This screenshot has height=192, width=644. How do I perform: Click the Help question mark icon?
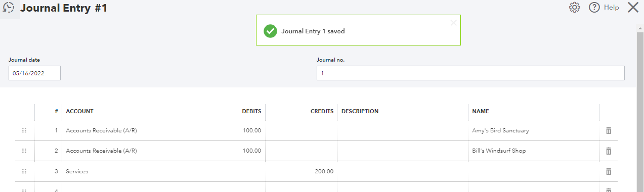[594, 8]
